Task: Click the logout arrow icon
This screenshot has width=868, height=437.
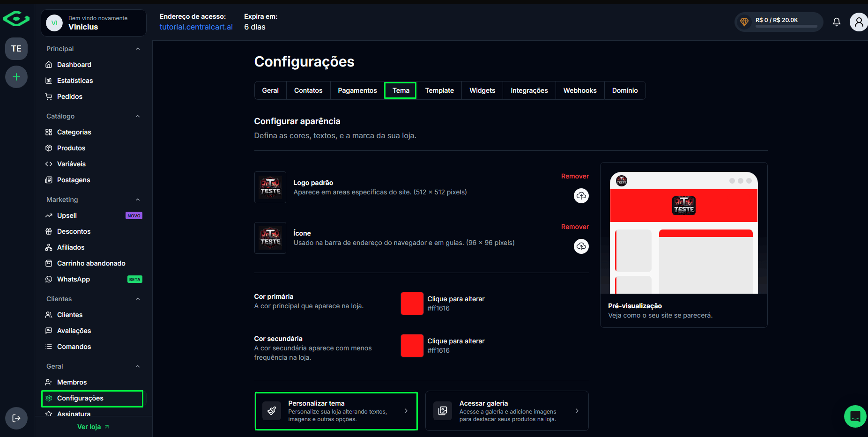Action: pos(16,418)
